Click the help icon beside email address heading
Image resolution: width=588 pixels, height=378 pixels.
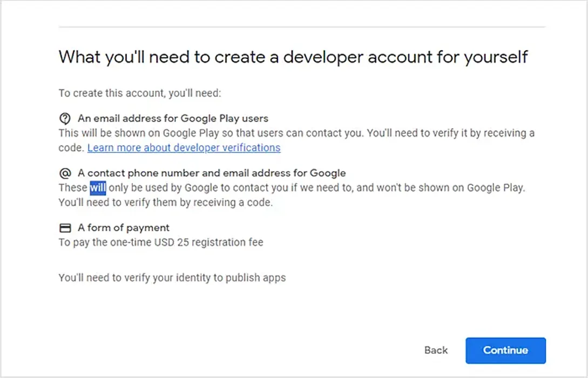tap(65, 118)
